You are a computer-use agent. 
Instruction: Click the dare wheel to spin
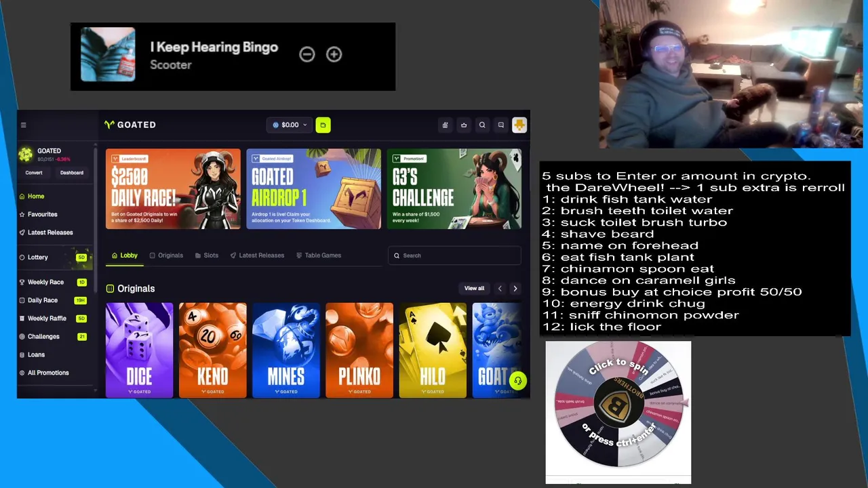[x=618, y=405]
